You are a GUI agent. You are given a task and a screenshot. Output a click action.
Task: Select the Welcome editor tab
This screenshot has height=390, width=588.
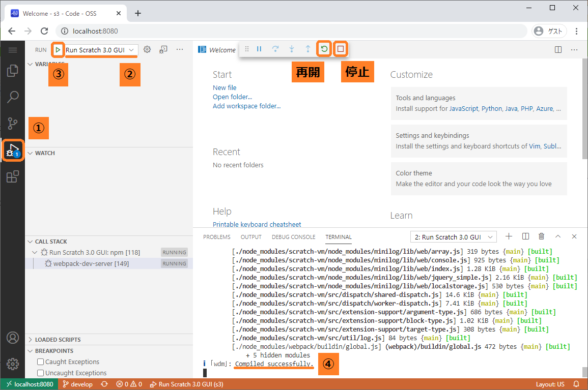point(217,50)
